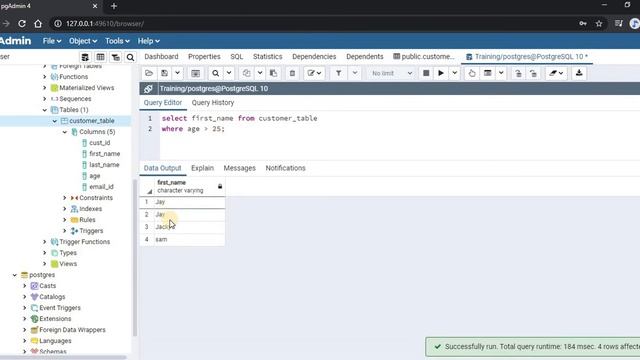The width and height of the screenshot is (640, 360).
Task: Open a new browser tab with plus
Action: (x=114, y=6)
